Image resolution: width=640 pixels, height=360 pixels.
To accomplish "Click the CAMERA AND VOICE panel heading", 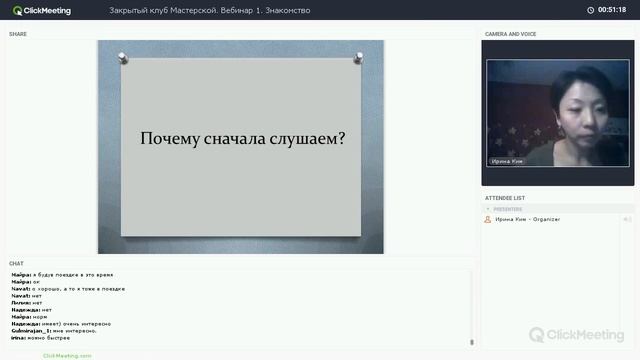I will pyautogui.click(x=510, y=34).
